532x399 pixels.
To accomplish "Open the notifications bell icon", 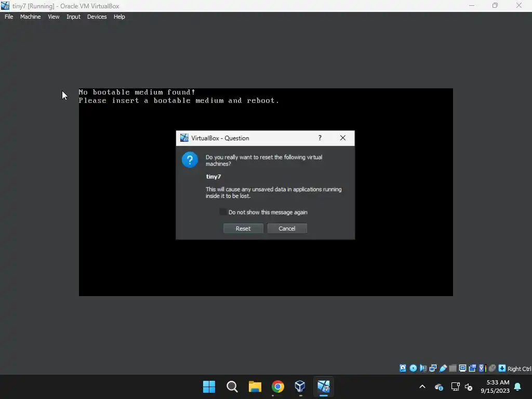I will coord(518,387).
